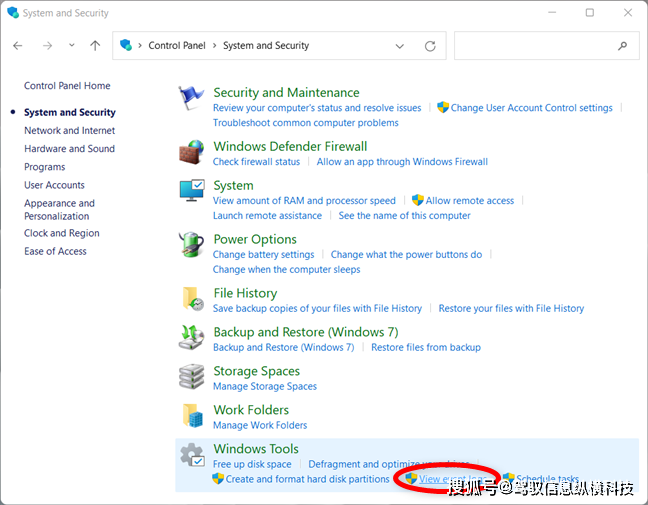The image size is (648, 505).
Task: Open Hardware and Sound category
Action: point(69,149)
